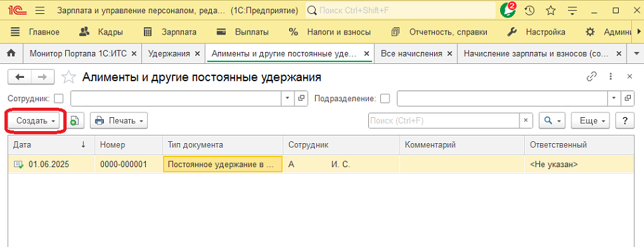
Task: Close the Алименты и другие постоянные tab
Action: [x=367, y=53]
